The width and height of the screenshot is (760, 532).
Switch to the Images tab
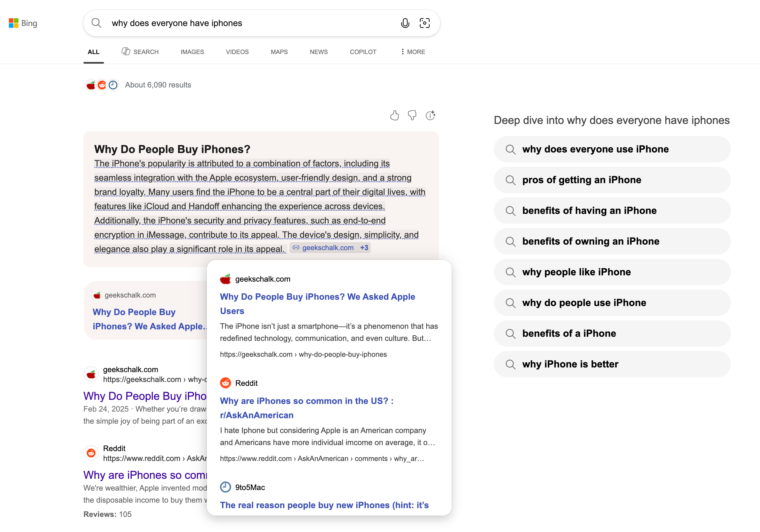tap(192, 52)
